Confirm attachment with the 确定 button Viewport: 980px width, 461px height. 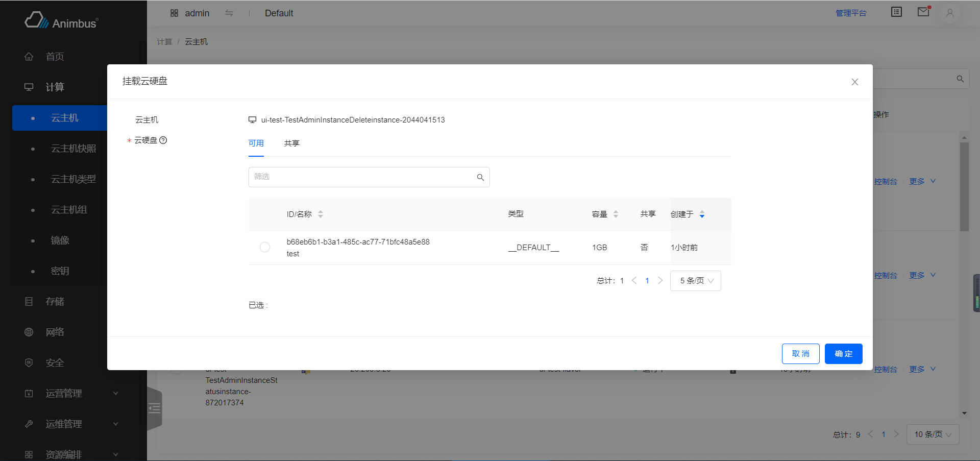pyautogui.click(x=843, y=354)
